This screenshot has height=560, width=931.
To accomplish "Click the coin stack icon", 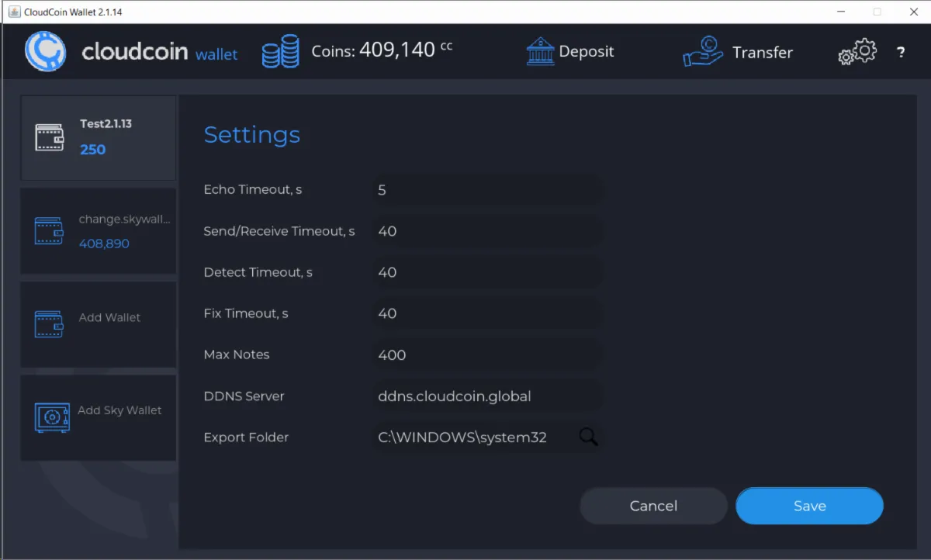I will 280,51.
